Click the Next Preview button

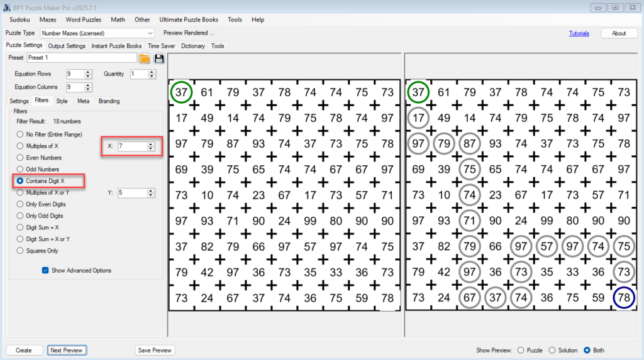(66, 350)
